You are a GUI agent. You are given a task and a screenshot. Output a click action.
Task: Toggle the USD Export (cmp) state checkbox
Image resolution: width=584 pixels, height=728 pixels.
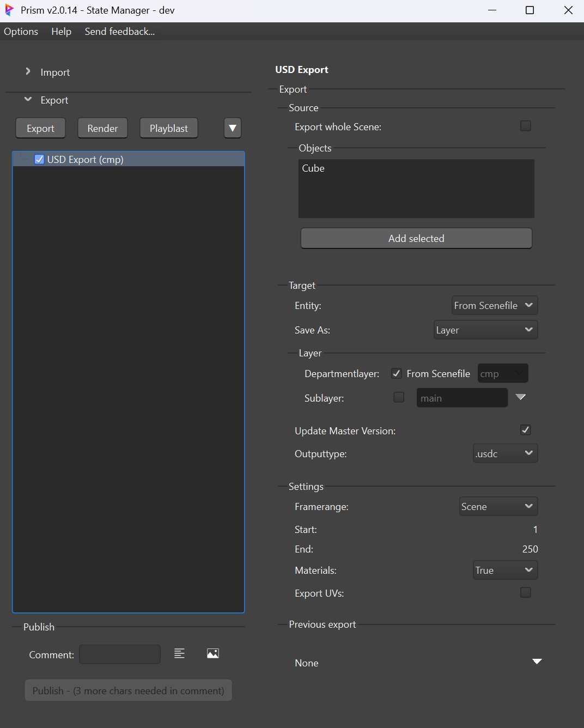pos(39,159)
